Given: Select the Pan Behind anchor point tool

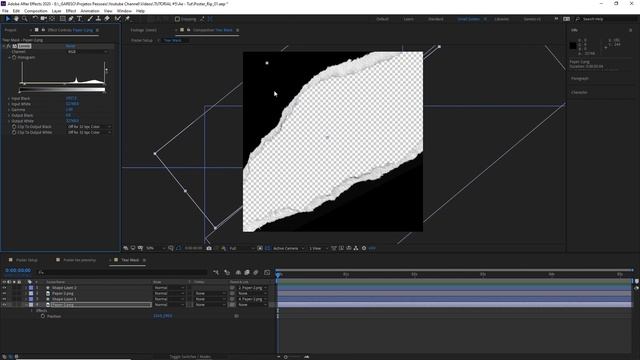Looking at the screenshot, I should pyautogui.click(x=52, y=19).
